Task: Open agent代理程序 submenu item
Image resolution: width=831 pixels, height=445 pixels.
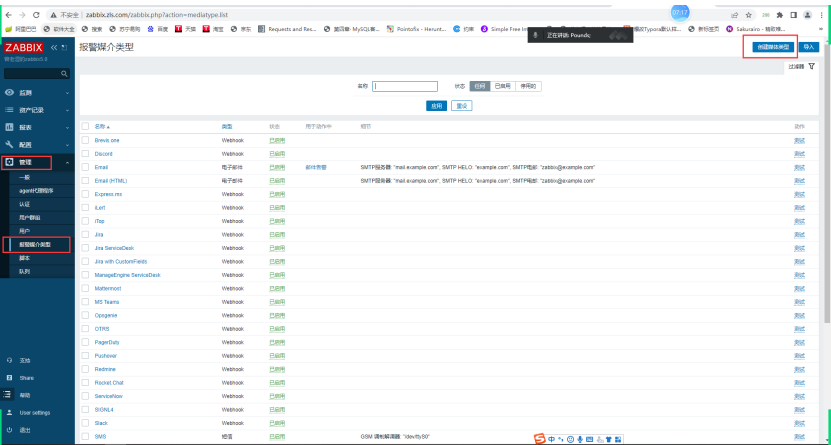Action: 38,191
